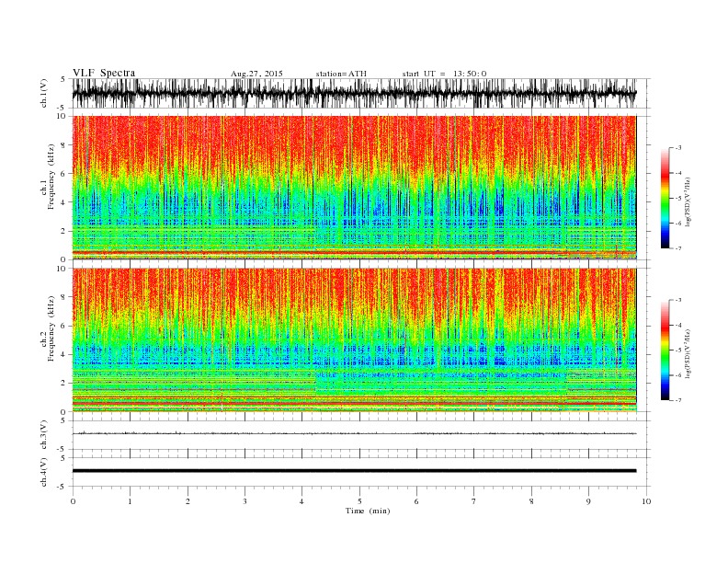
Task: Click the date text 'Aug.27, 2015'
Action: point(256,74)
